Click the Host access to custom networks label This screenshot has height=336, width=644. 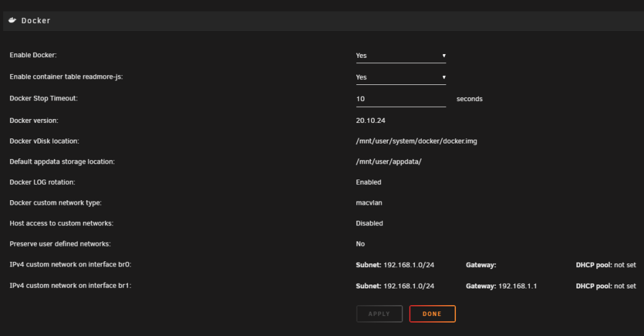coord(62,223)
